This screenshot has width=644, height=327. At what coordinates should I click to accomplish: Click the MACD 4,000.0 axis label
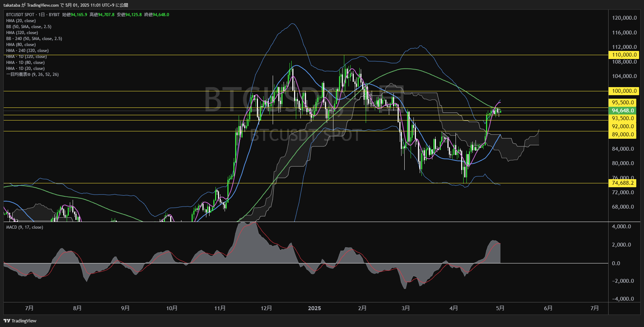(622, 227)
